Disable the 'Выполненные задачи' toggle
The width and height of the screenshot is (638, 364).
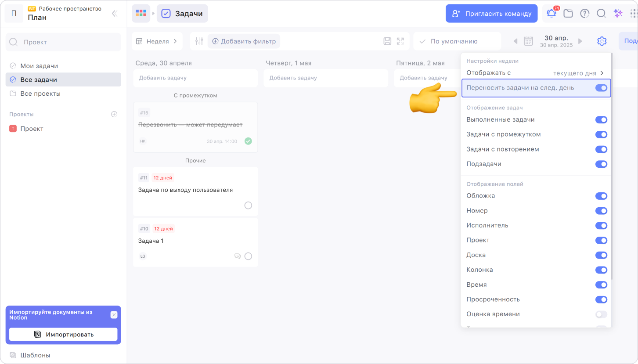601,120
